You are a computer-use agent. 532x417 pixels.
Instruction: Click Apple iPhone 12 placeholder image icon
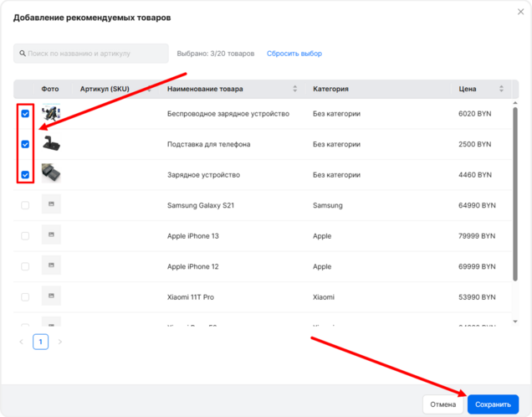51,266
